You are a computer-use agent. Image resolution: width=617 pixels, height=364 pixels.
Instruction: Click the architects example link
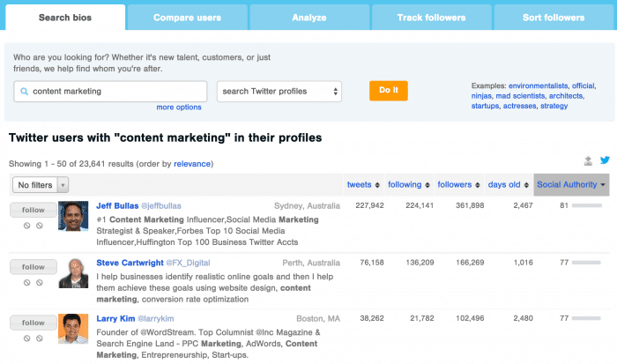coord(566,96)
